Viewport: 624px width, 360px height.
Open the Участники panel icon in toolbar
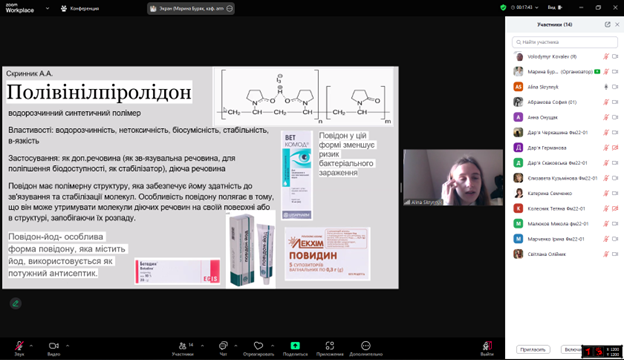coord(183,346)
